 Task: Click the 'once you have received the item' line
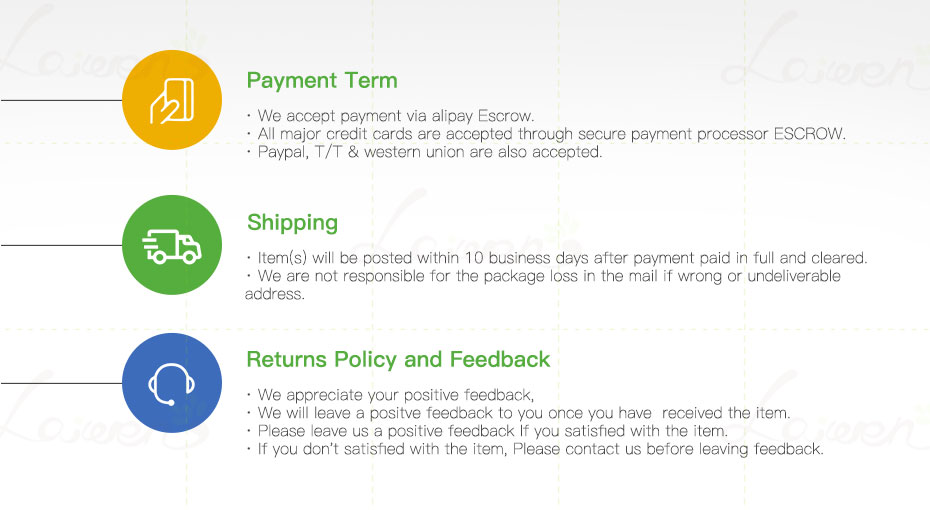518,413
